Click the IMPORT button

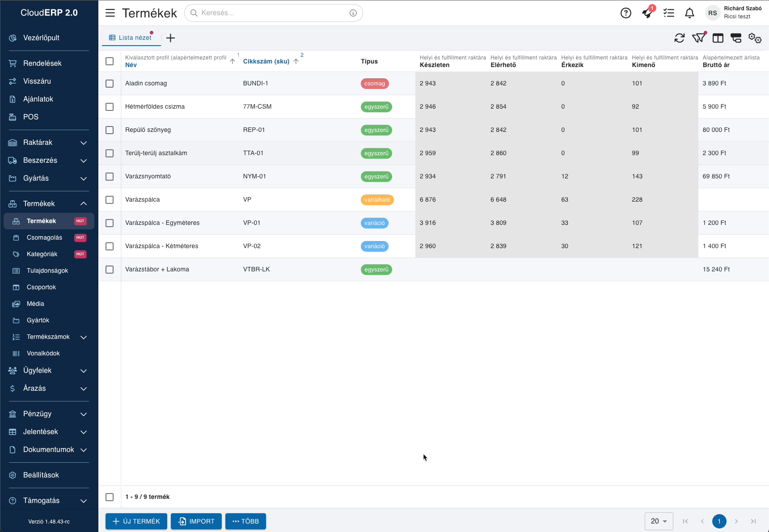[196, 521]
